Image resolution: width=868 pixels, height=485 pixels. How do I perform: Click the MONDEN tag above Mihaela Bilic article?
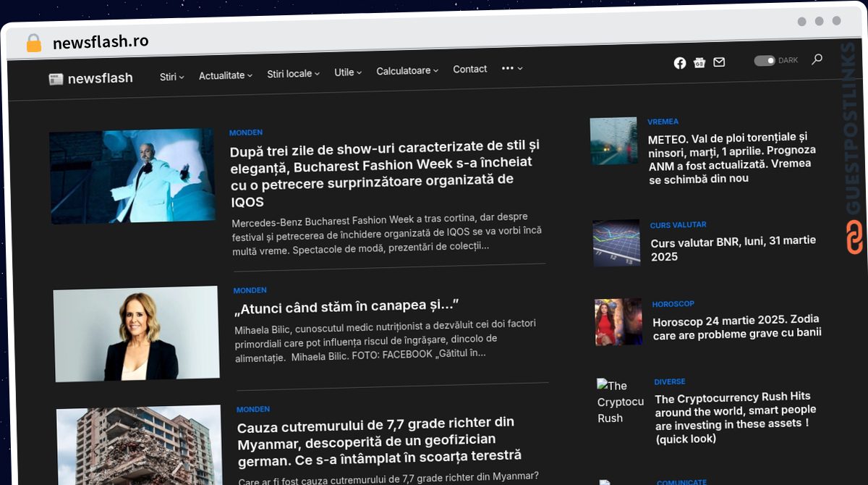click(250, 290)
